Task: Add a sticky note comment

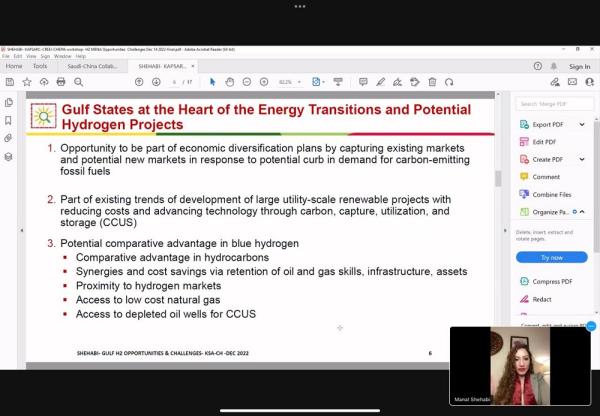Action: click(363, 82)
